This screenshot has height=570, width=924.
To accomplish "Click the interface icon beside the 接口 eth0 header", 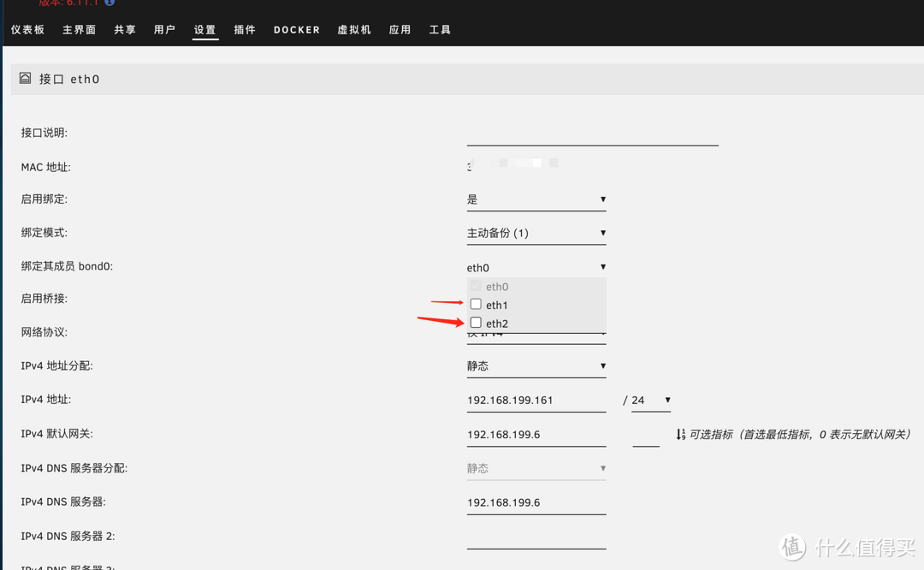I will 25,79.
